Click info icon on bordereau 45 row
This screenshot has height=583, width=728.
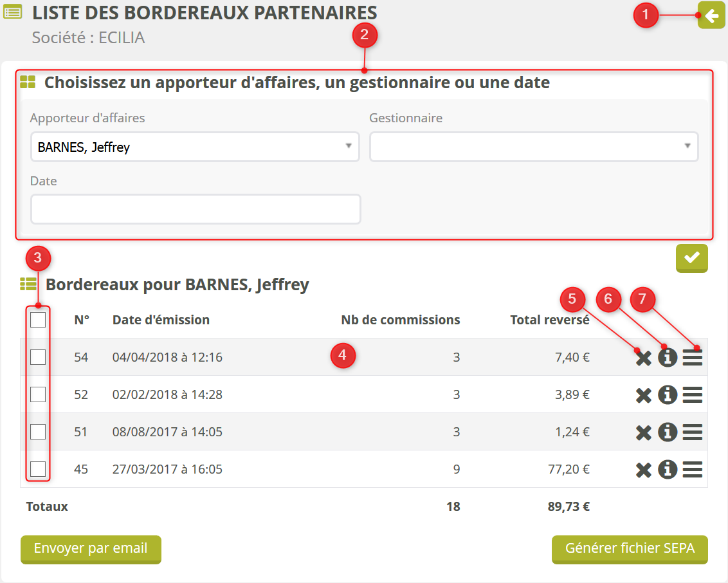tap(668, 470)
